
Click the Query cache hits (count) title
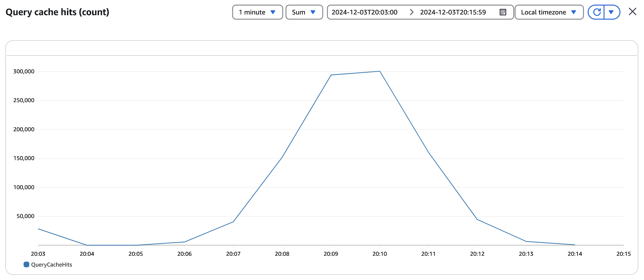click(57, 12)
